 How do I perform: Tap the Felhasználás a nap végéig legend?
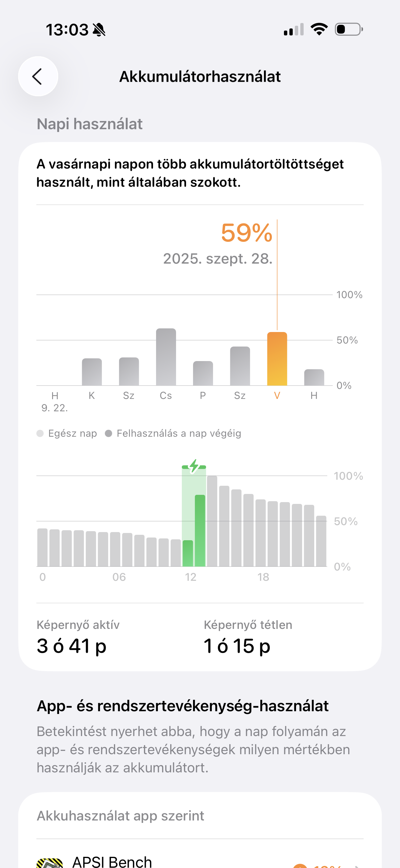[x=173, y=433]
